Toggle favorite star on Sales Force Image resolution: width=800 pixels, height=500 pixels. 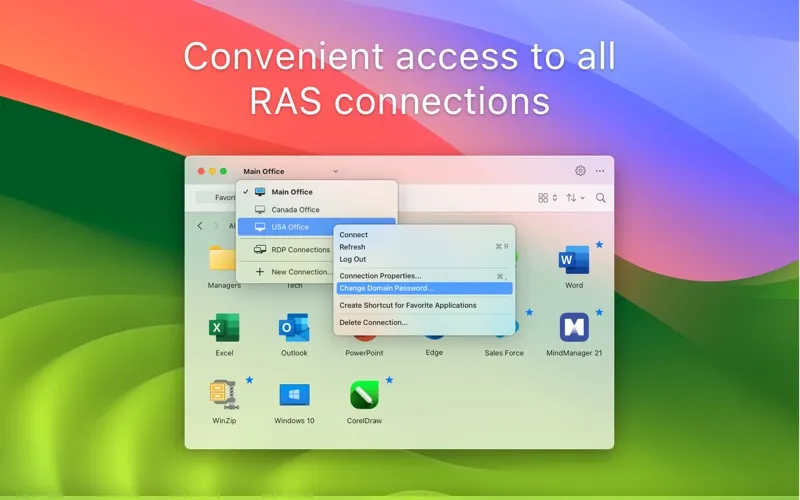(530, 312)
